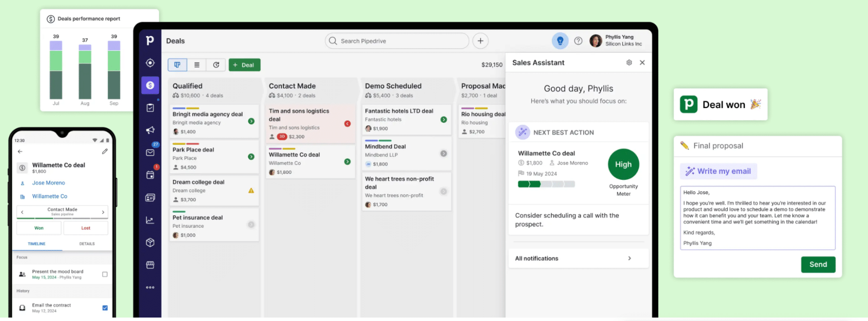868x321 pixels.
Task: Click the High opportunity meter circle
Action: pyautogui.click(x=624, y=165)
